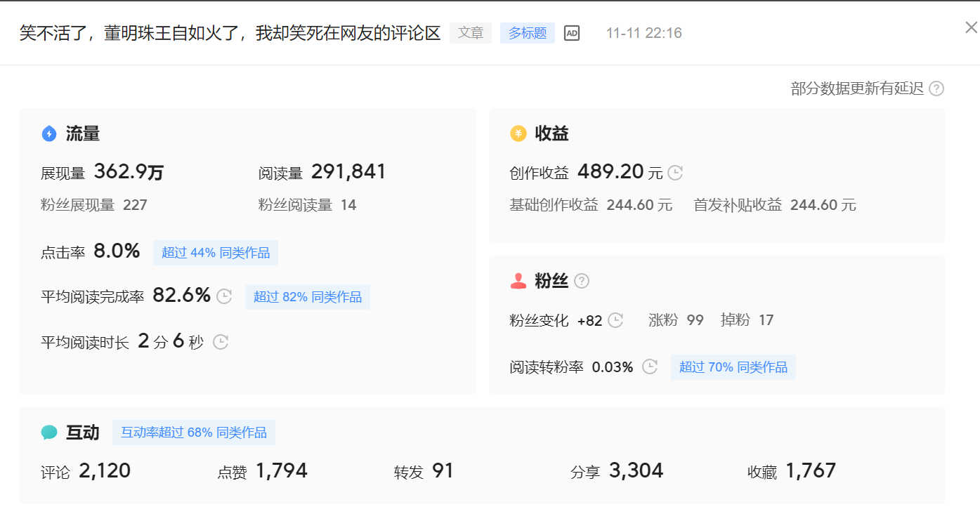Click the 转发 count 91
This screenshot has height=521, width=980.
[x=443, y=470]
